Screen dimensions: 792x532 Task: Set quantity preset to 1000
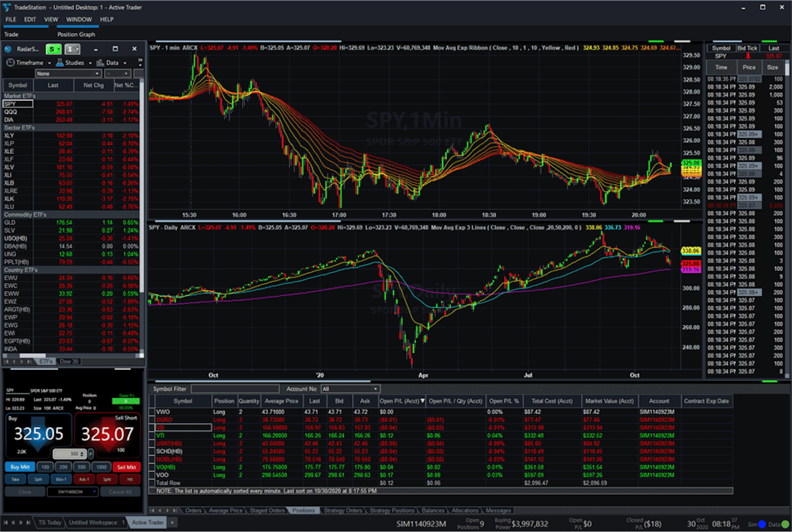[x=101, y=467]
